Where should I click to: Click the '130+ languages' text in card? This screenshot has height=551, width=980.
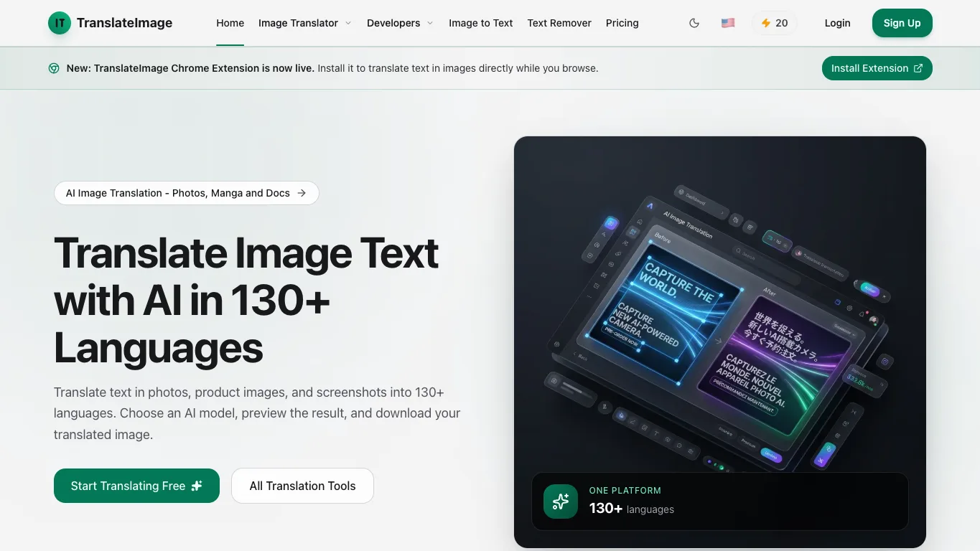pyautogui.click(x=631, y=509)
